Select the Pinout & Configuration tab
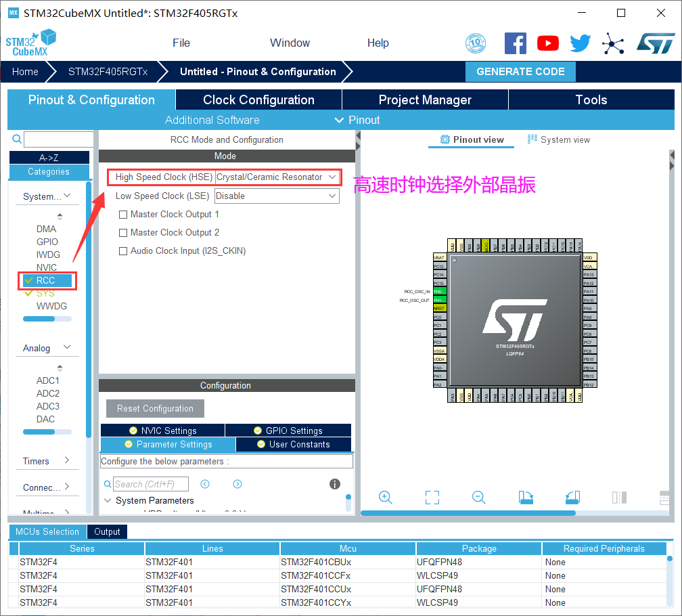Viewport: 682px width, 616px height. click(91, 100)
